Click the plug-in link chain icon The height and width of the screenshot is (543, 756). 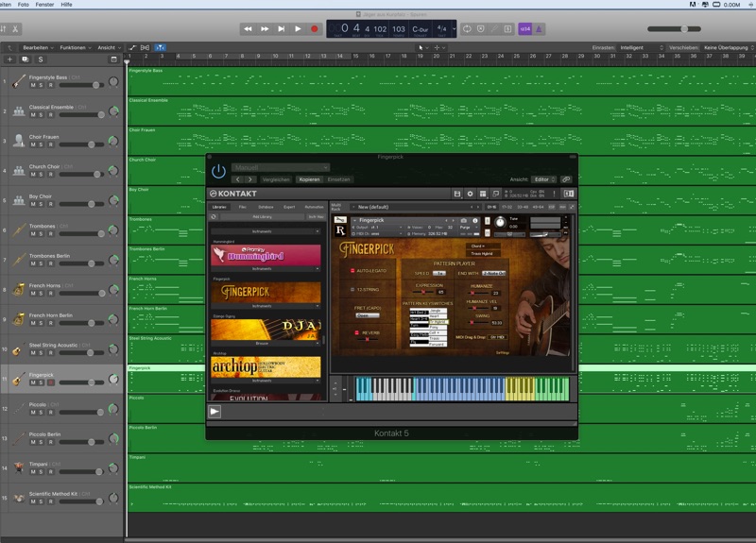click(566, 179)
